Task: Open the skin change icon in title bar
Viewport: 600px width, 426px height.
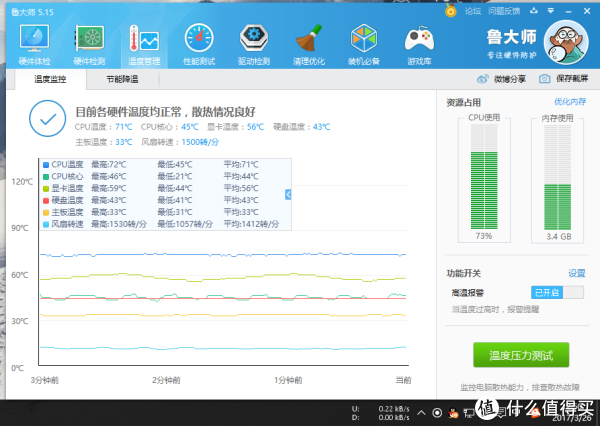Action: pos(534,11)
